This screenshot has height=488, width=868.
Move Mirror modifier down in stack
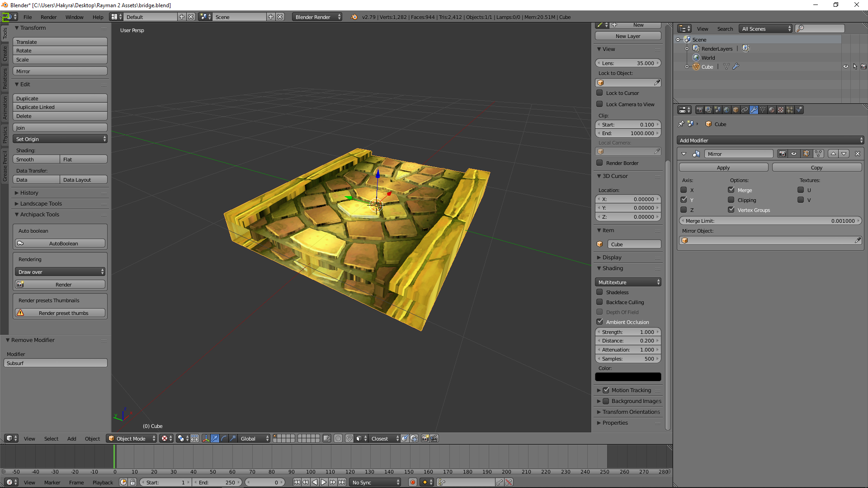844,154
